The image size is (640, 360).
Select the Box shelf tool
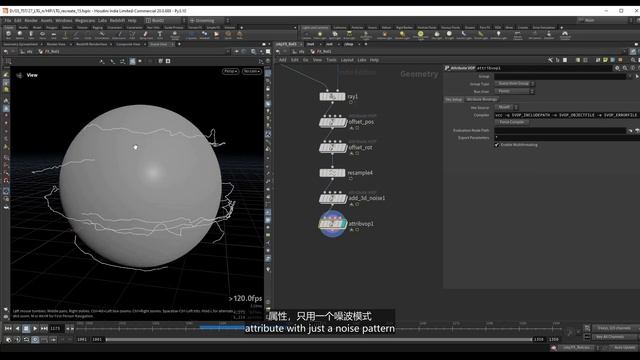coord(8,35)
